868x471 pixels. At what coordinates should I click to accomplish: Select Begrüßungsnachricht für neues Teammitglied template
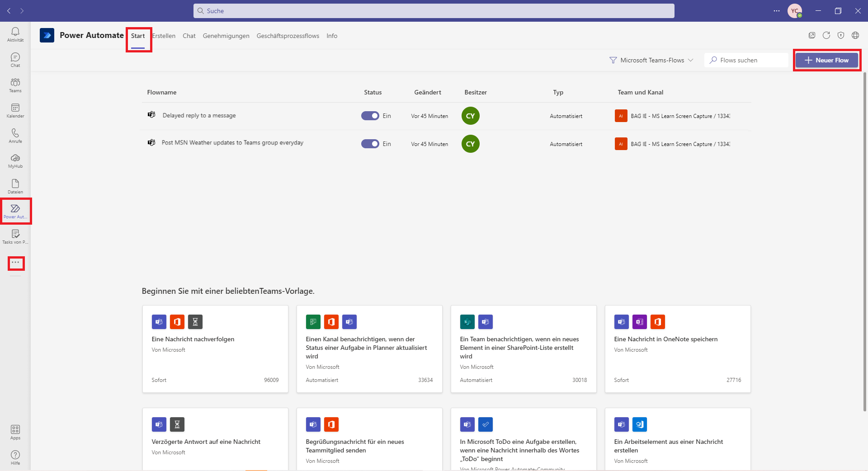point(369,439)
